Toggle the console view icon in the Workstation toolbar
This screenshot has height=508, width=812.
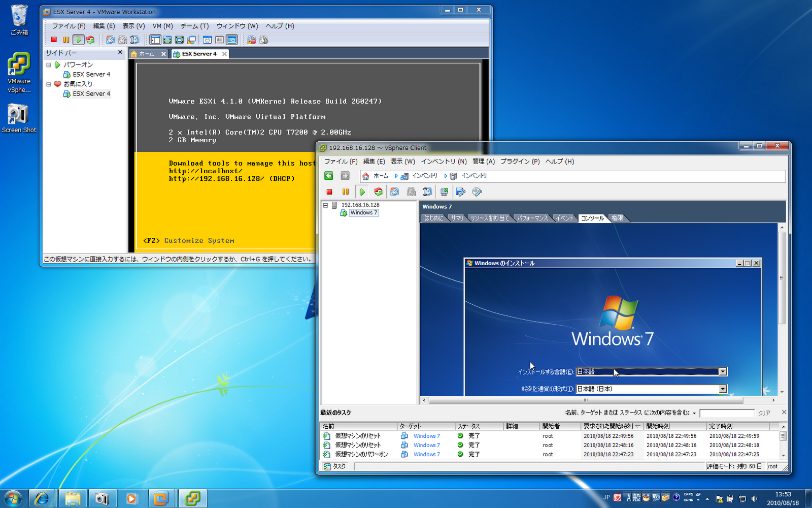[232, 40]
